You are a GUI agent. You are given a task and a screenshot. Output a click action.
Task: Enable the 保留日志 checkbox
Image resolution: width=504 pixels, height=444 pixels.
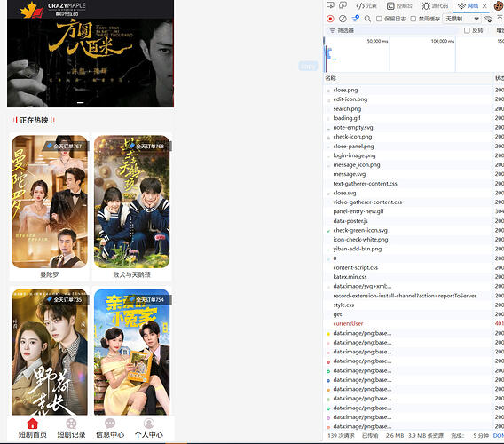coord(379,19)
